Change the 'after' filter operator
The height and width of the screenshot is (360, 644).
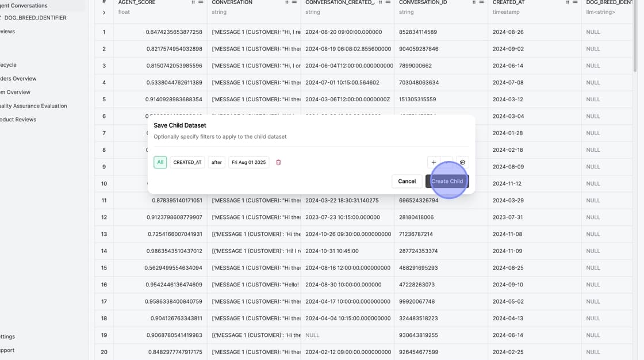[217, 163]
